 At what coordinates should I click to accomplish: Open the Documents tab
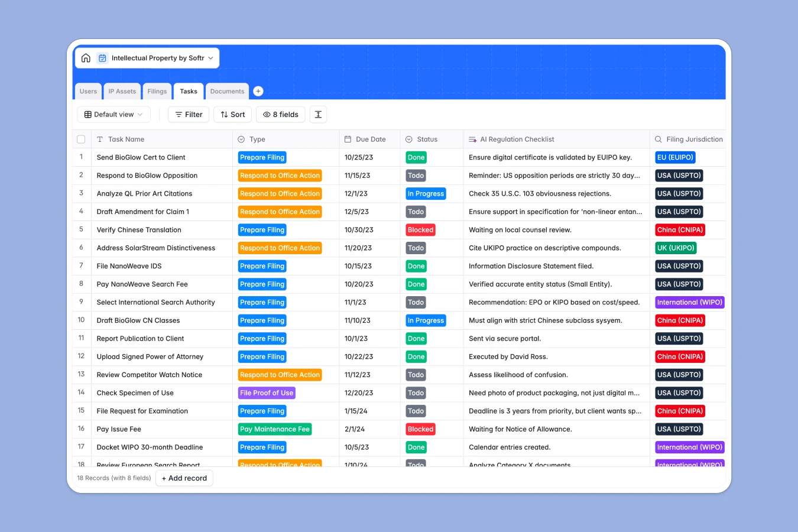(x=227, y=91)
